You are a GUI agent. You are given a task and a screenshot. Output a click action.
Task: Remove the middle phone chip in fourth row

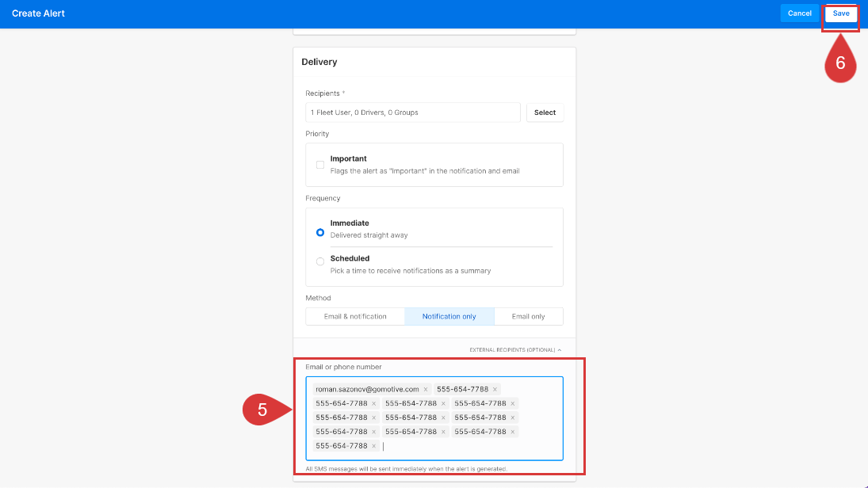pos(443,432)
